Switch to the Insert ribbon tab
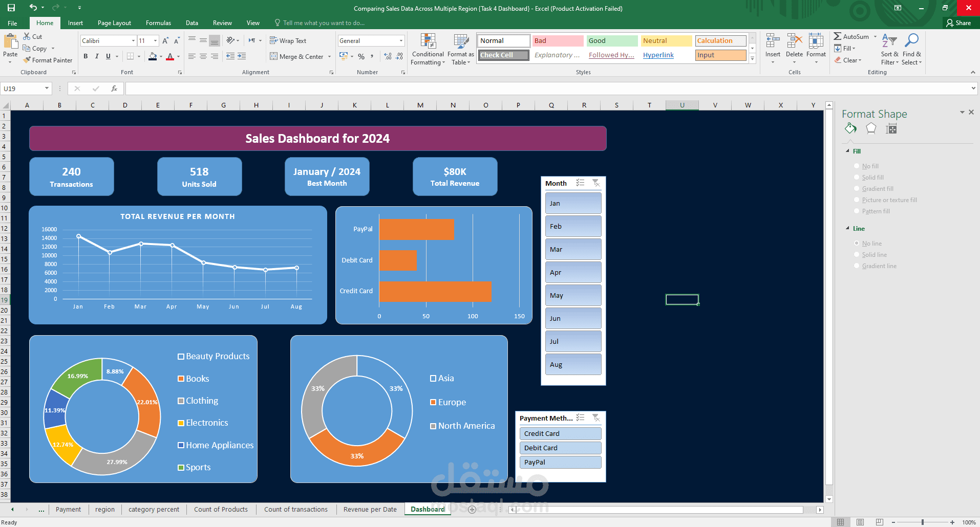The image size is (980, 527). 75,23
